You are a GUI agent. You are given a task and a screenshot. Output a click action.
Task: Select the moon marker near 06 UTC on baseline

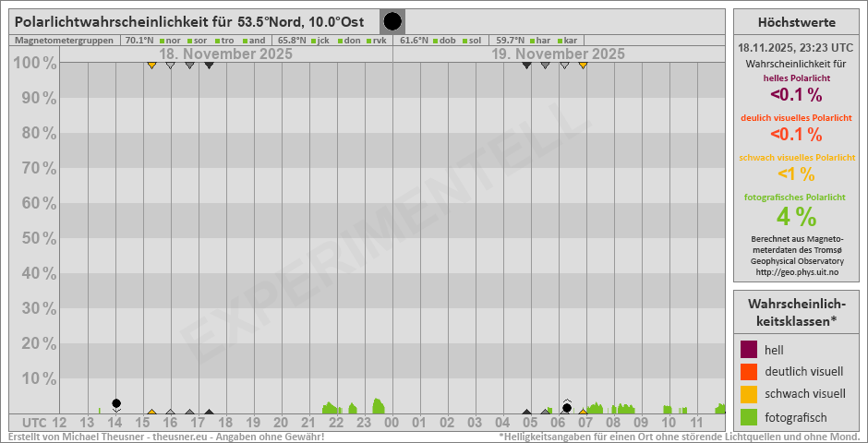click(x=567, y=407)
